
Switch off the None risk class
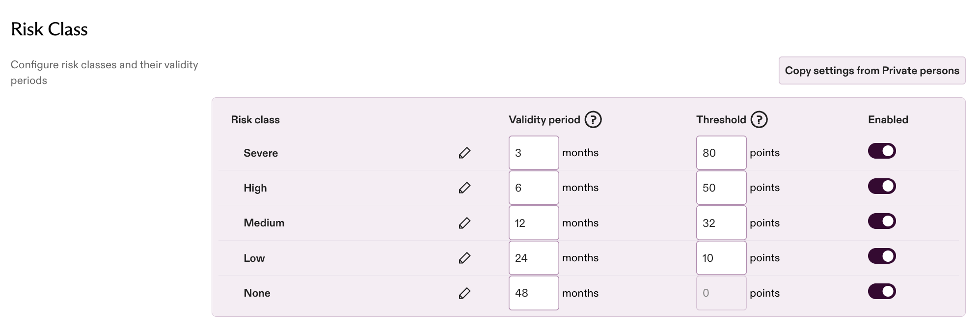coord(882,291)
